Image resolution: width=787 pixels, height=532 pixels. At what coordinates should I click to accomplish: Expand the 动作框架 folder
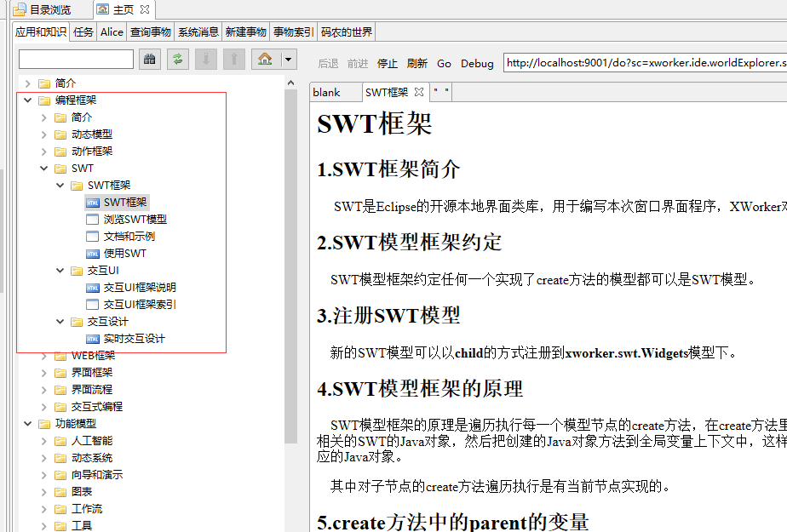click(x=44, y=152)
